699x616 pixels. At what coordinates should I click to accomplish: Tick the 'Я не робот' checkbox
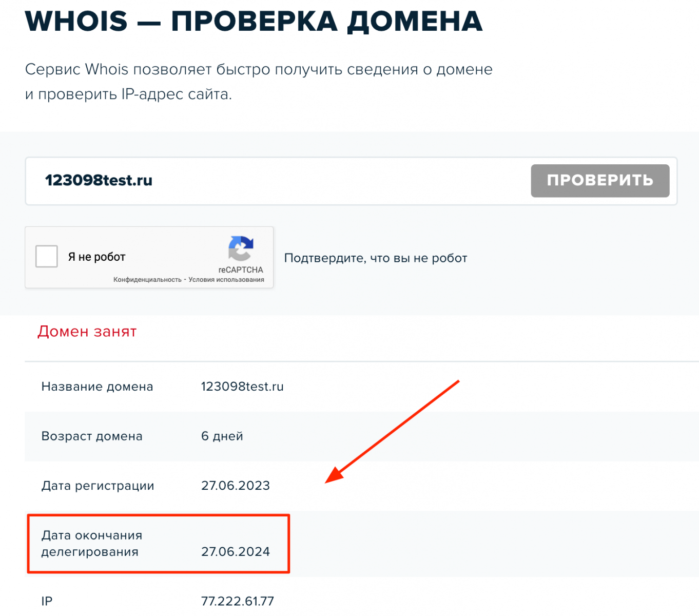47,257
